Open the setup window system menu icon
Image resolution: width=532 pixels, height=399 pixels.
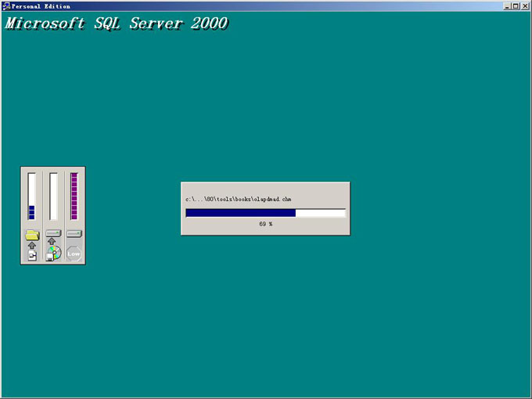click(6, 6)
